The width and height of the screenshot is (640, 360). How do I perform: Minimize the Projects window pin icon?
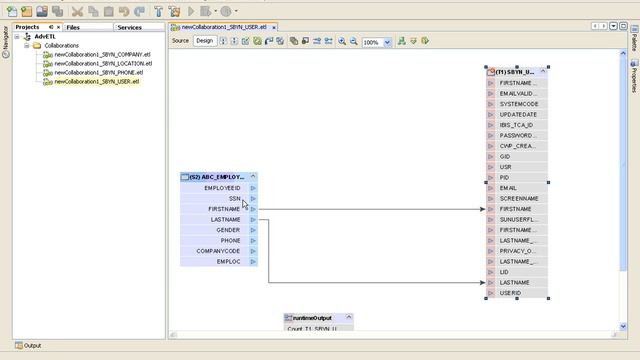pyautogui.click(x=51, y=27)
